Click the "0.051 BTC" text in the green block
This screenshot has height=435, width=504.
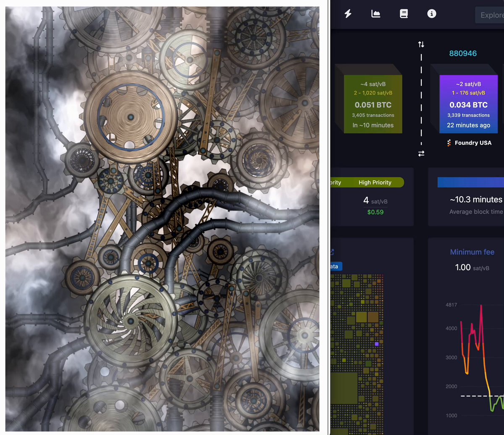[x=373, y=105]
